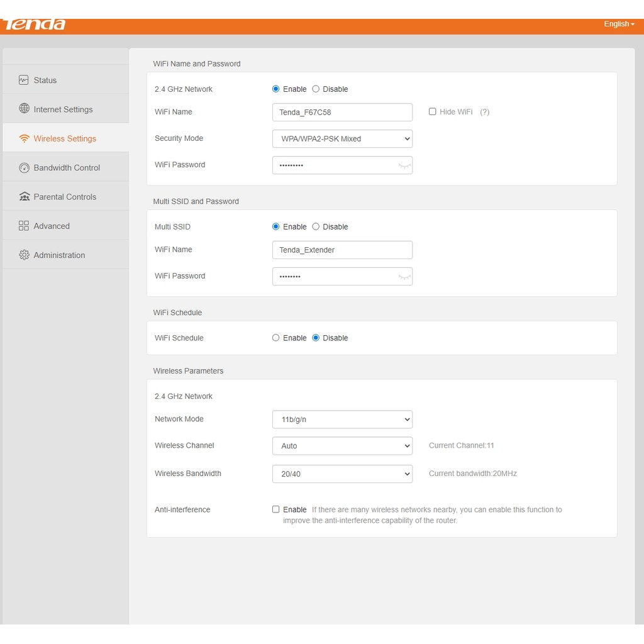Viewport: 644px width, 644px height.
Task: Expand the Network Mode dropdown
Action: (342, 419)
